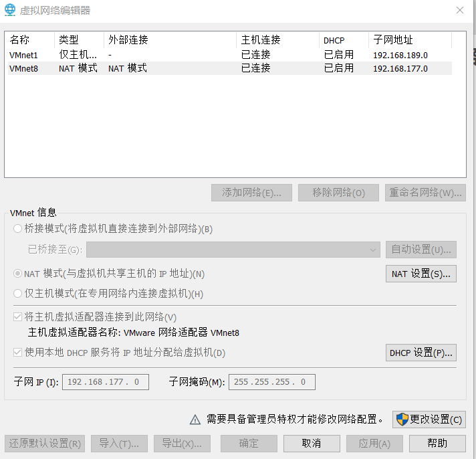Click the 帮助 button
Viewport: 476px width, 459px height.
pos(437,444)
